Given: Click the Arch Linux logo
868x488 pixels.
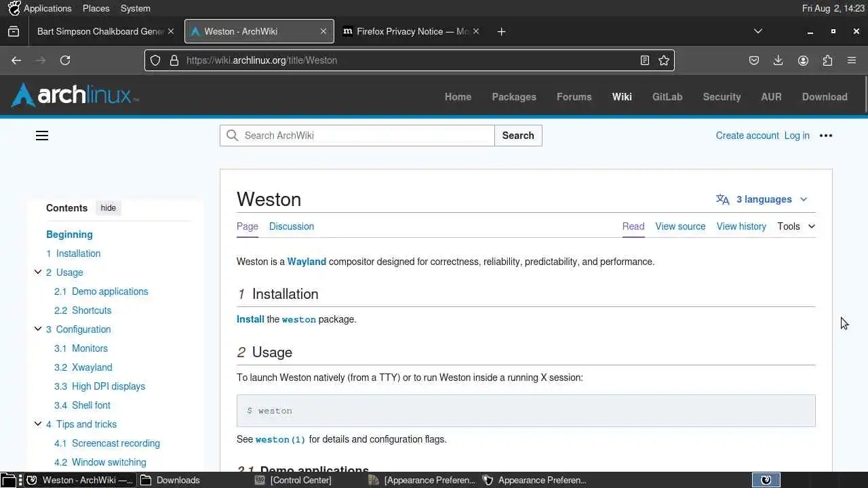Looking at the screenshot, I should click(75, 96).
